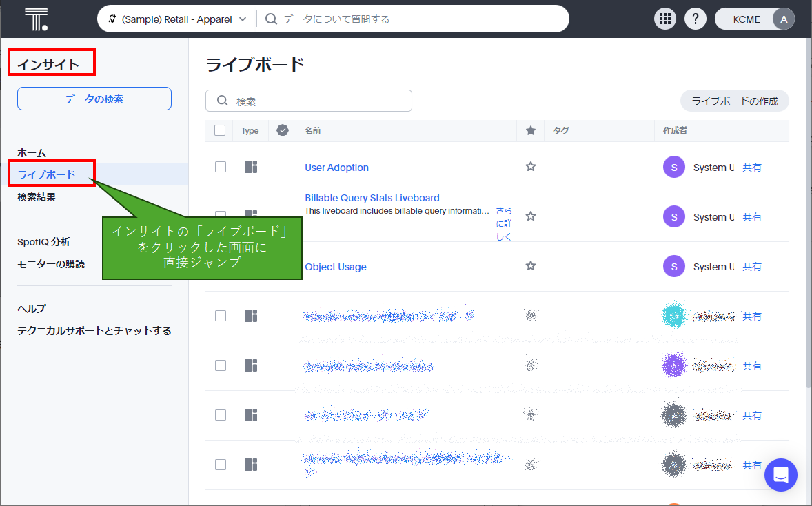Expand Billable Query description with さらに詳しく

pos(504,223)
